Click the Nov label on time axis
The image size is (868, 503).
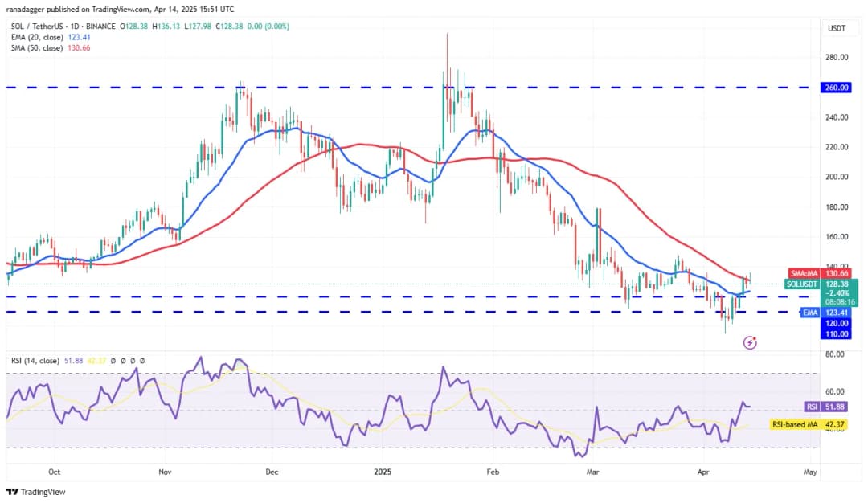(164, 472)
